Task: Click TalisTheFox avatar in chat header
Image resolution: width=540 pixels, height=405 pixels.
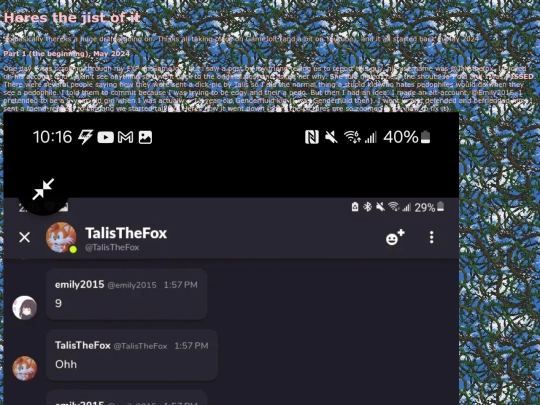Action: point(61,237)
